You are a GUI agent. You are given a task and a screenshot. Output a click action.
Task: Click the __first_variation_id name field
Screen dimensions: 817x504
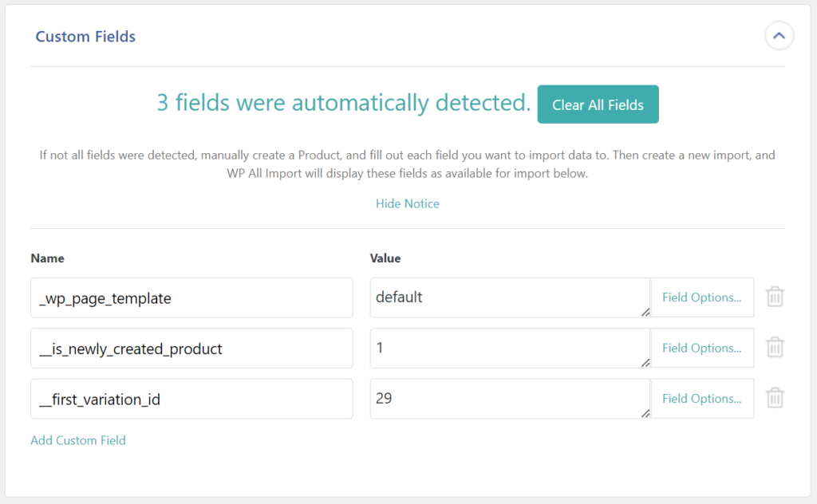191,399
